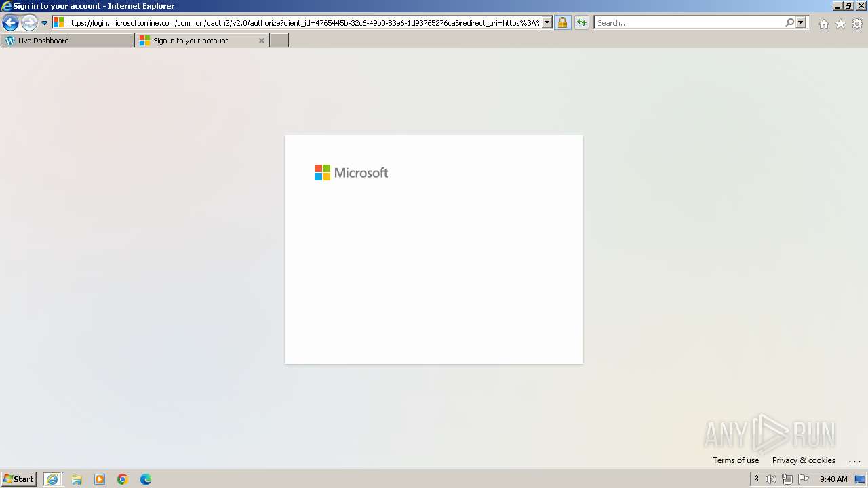868x488 pixels.
Task: Go forward with the browser Forward arrow
Action: click(29, 23)
